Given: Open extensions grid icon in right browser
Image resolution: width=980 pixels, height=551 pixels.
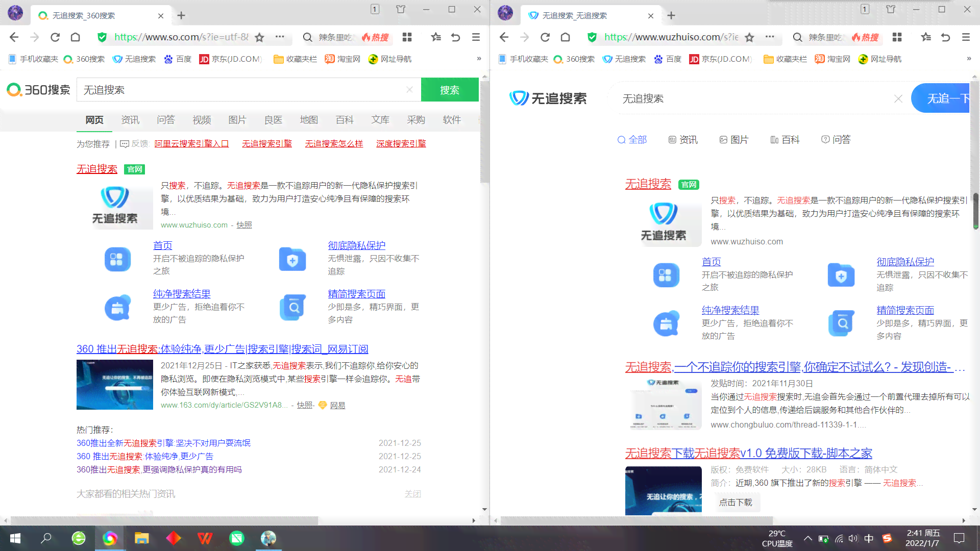Looking at the screenshot, I should coord(897,37).
